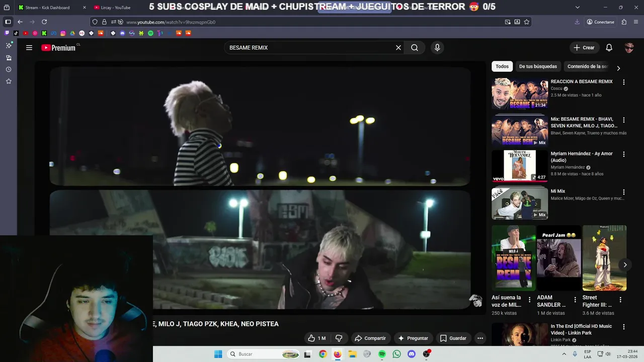Go back in browser history

point(20,22)
